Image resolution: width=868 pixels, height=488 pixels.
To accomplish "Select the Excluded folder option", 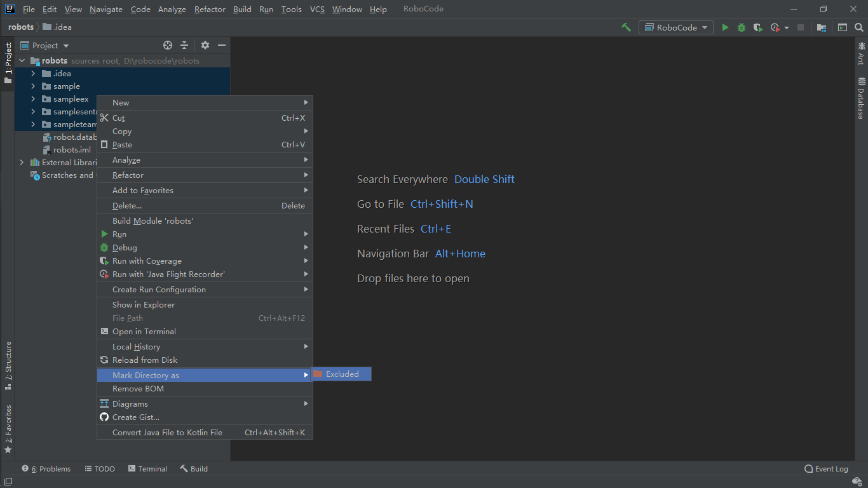I will coord(341,374).
